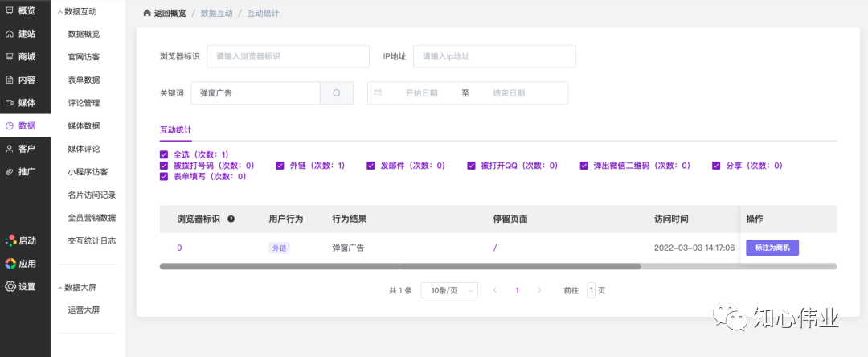Open 客户 in the dark sidebar

pyautogui.click(x=20, y=148)
